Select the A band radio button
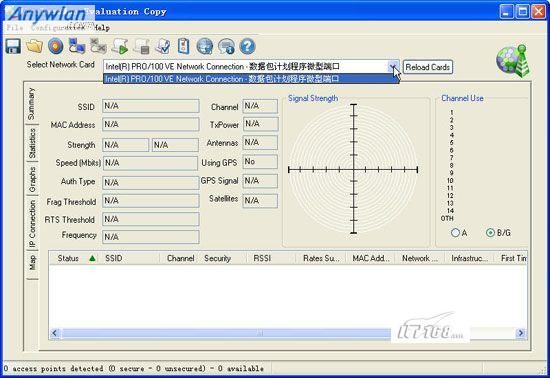 point(455,232)
